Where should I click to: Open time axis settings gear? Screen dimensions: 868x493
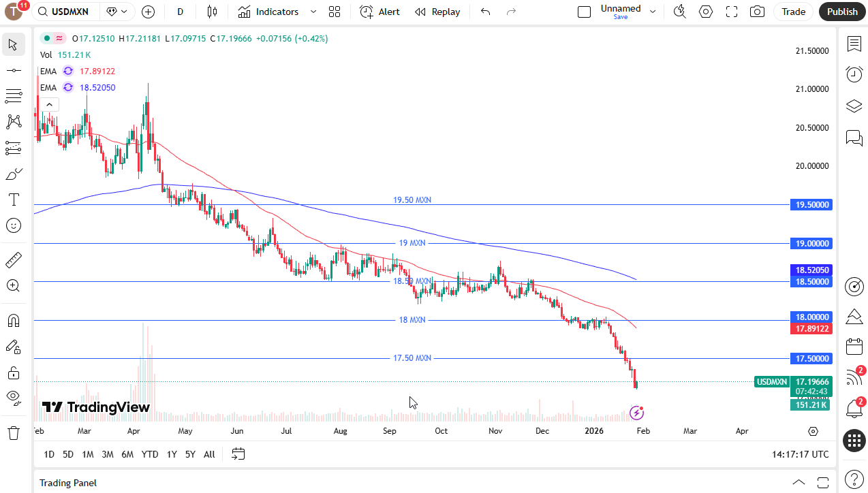click(813, 431)
